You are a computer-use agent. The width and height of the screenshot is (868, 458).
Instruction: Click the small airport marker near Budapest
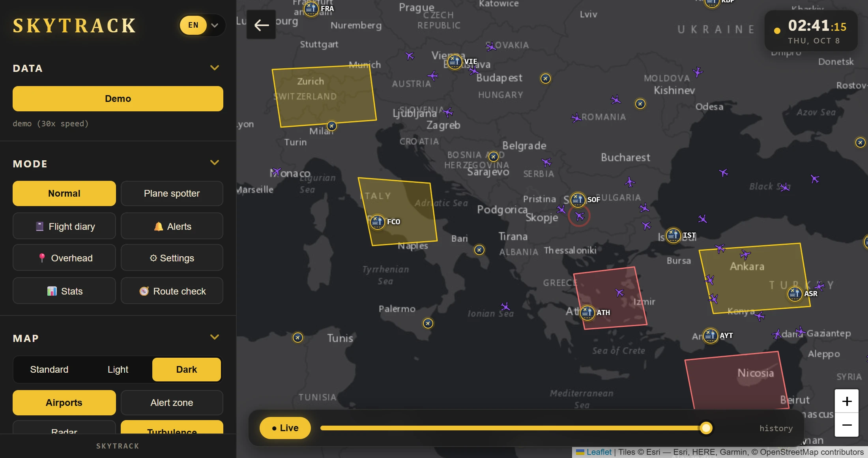[546, 79]
